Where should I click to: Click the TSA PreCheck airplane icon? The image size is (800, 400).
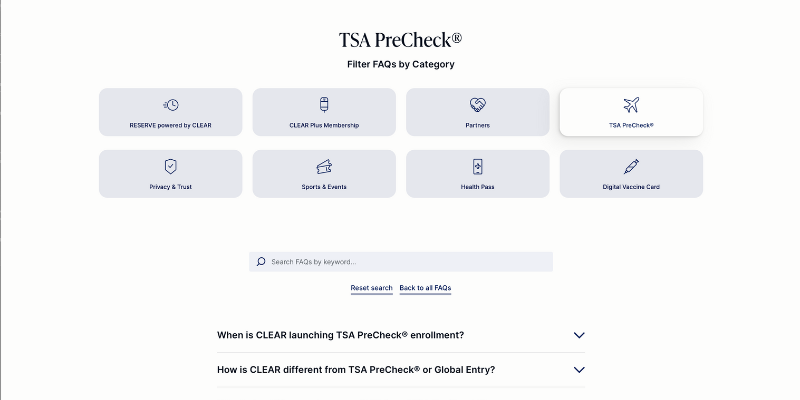pyautogui.click(x=631, y=105)
